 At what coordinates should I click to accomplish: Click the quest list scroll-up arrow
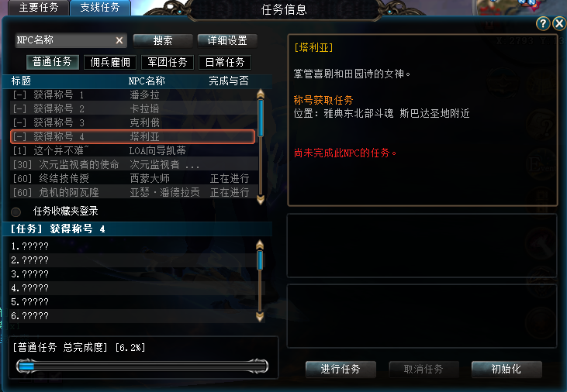click(261, 95)
